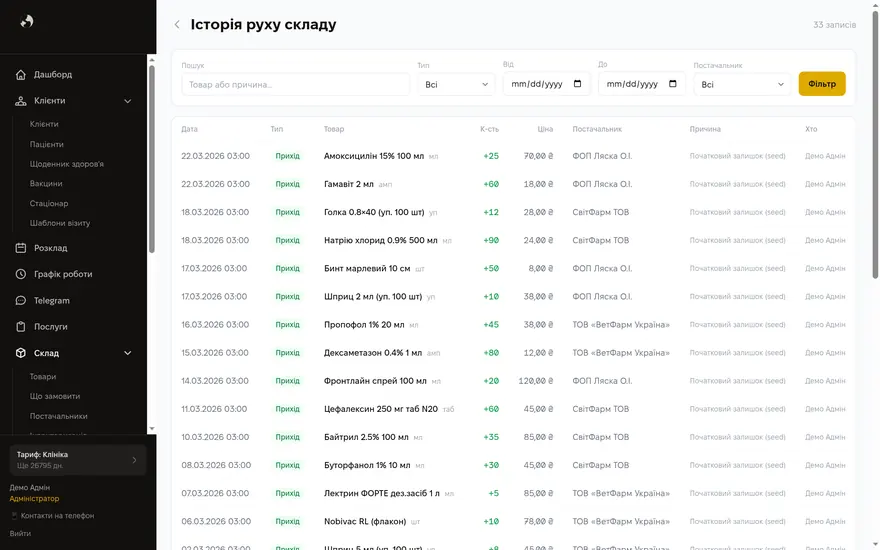
Task: Click phone icon next to Контакти на телефон
Action: click(x=14, y=516)
